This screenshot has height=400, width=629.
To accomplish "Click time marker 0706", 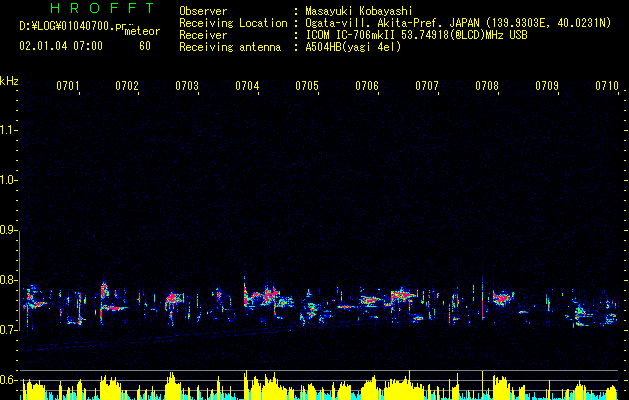I will coord(367,86).
